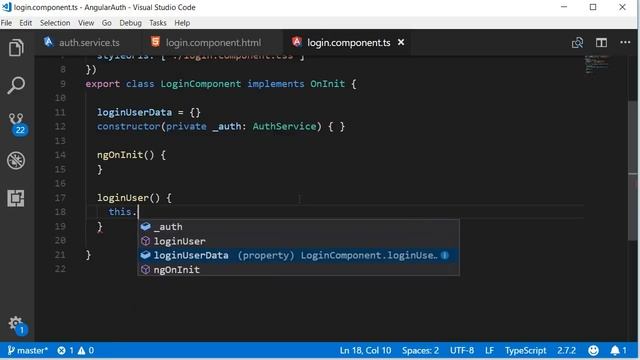
Task: Open the warnings count in status bar
Action: click(86, 350)
